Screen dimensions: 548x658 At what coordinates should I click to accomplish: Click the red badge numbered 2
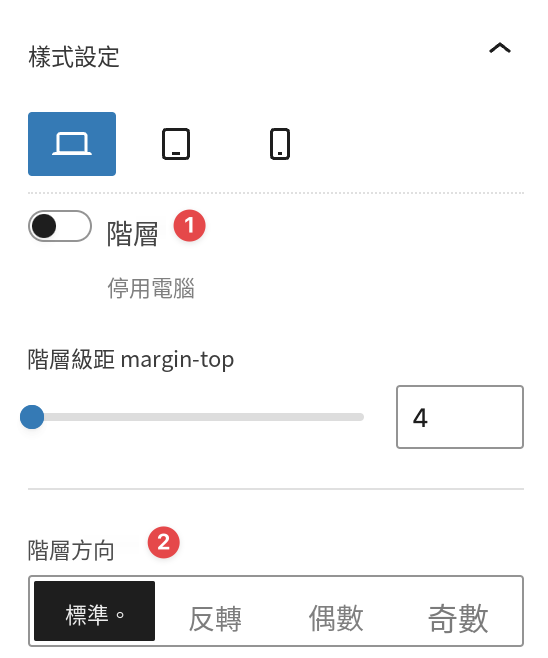164,543
